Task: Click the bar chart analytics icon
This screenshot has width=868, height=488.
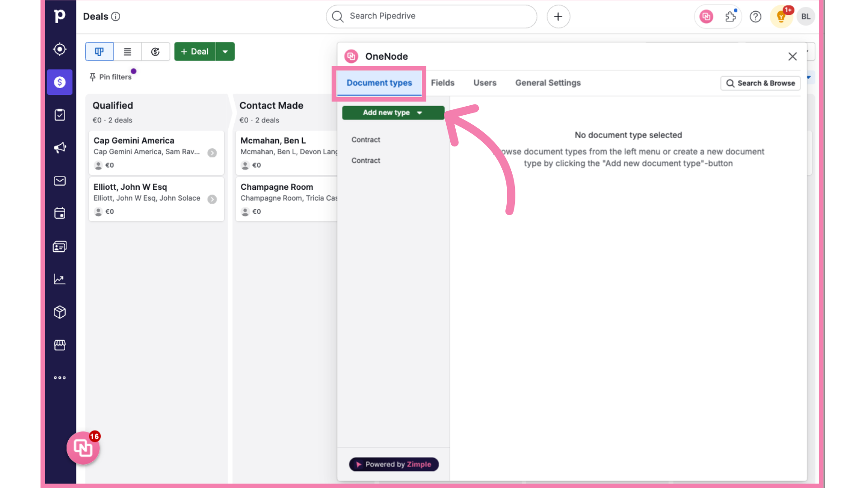Action: point(59,279)
